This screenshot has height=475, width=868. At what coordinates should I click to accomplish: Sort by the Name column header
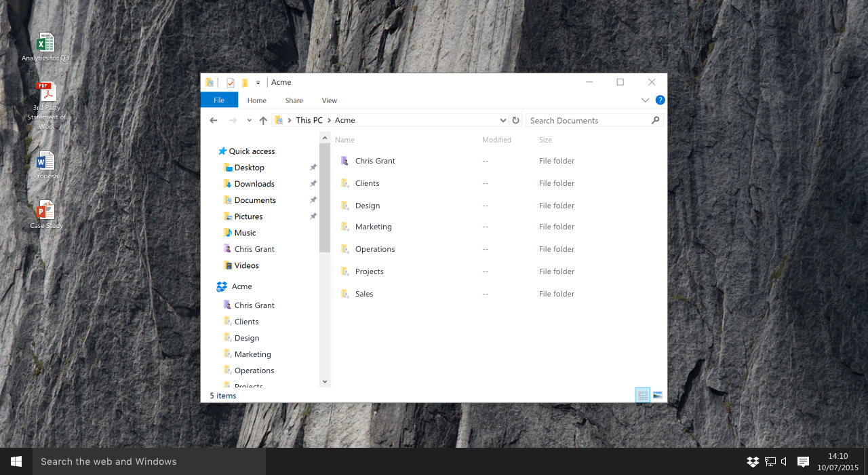344,140
